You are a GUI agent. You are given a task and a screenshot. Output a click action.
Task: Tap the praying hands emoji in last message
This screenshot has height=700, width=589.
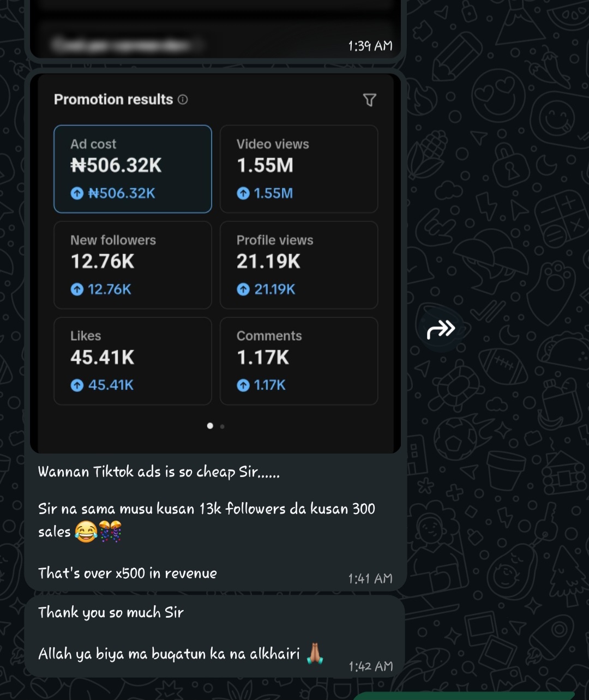click(x=315, y=653)
